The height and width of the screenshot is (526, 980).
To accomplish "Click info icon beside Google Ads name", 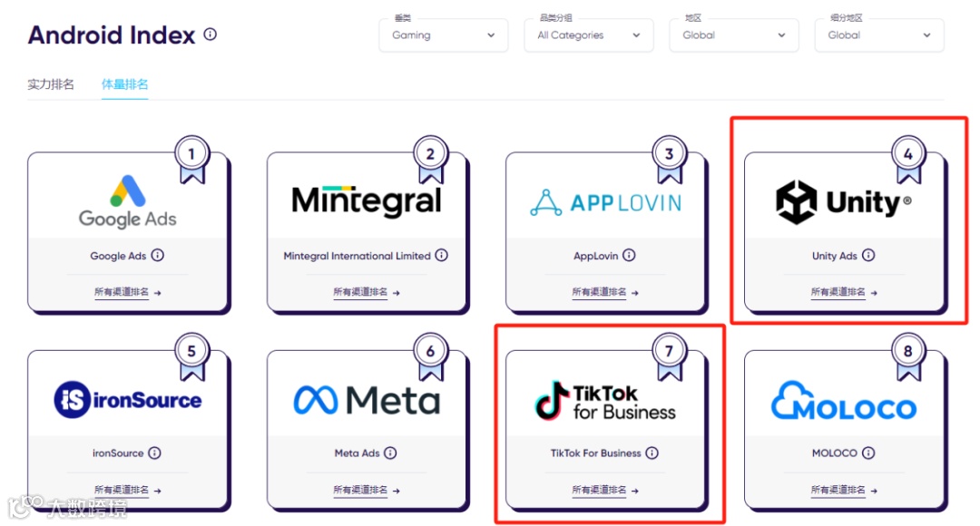I will coord(158,255).
